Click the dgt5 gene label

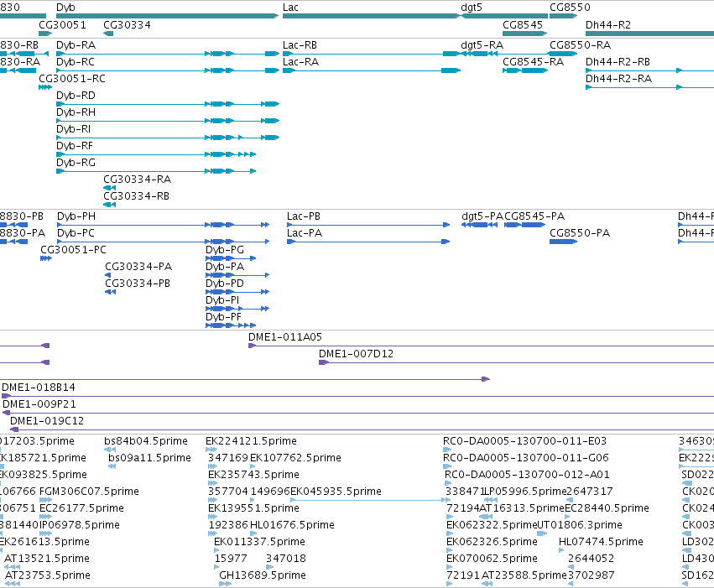(472, 8)
